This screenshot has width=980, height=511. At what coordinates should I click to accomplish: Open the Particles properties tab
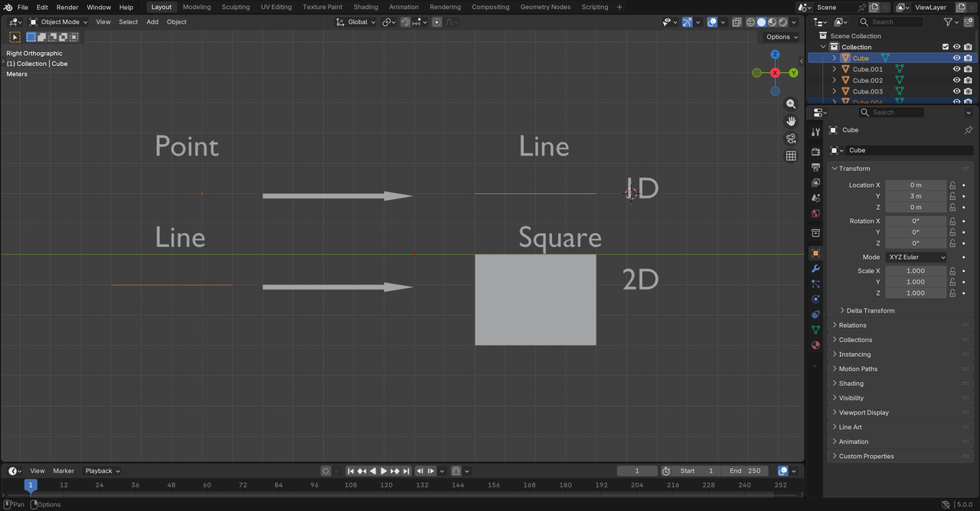(815, 283)
